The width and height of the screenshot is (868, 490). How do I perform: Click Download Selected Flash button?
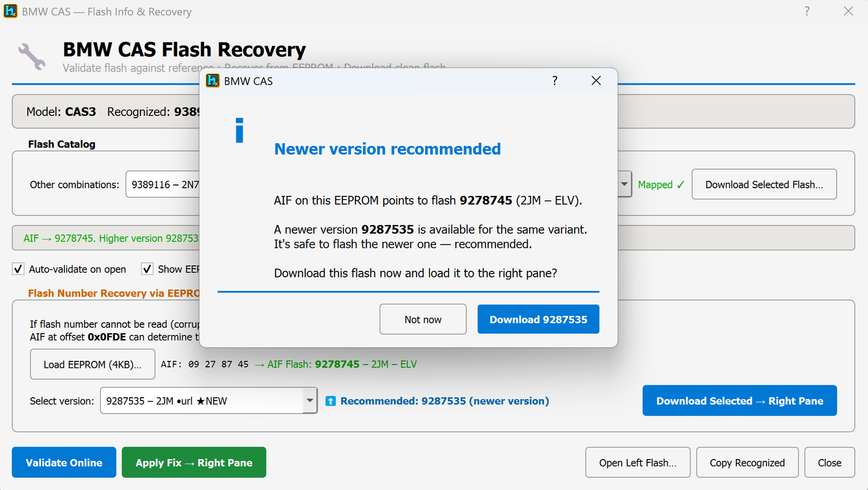point(764,184)
